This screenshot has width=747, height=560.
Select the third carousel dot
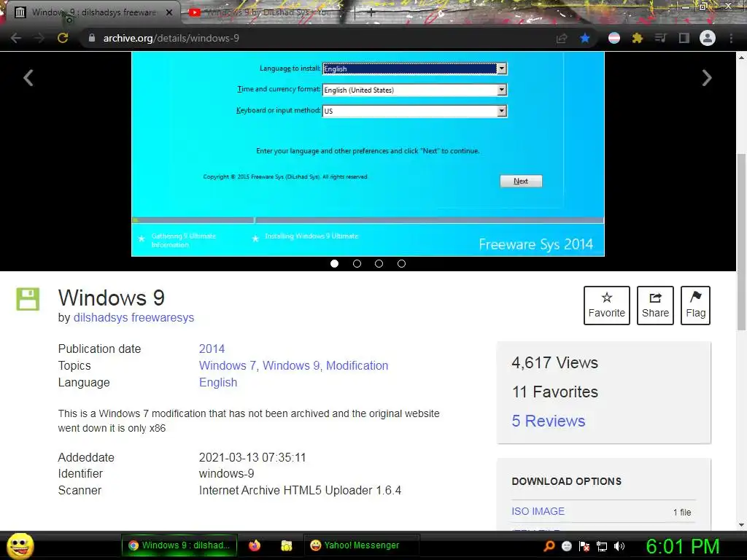379,263
